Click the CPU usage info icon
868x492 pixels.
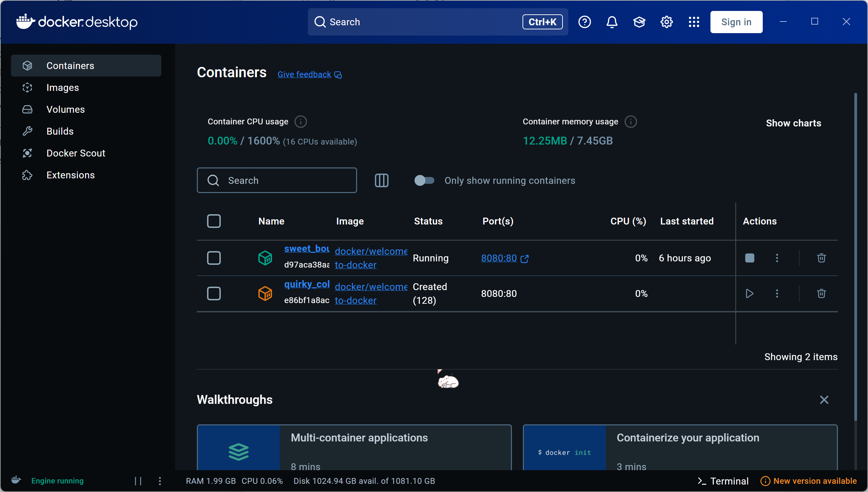300,122
